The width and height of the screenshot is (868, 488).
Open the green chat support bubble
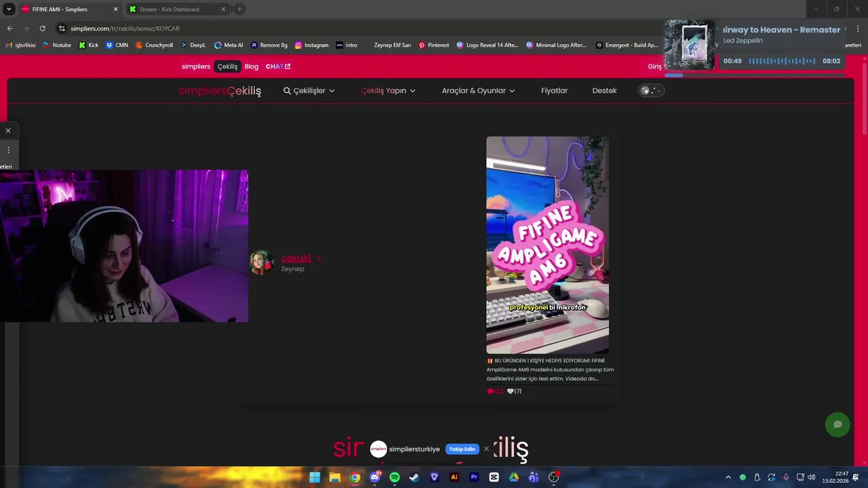[837, 424]
